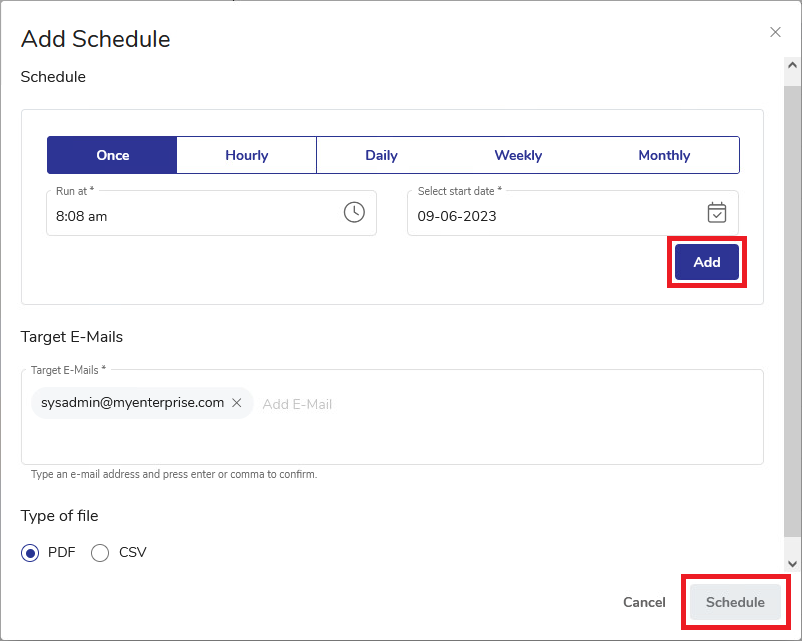Select the Monthly schedule option
This screenshot has height=641, width=802.
coord(664,155)
